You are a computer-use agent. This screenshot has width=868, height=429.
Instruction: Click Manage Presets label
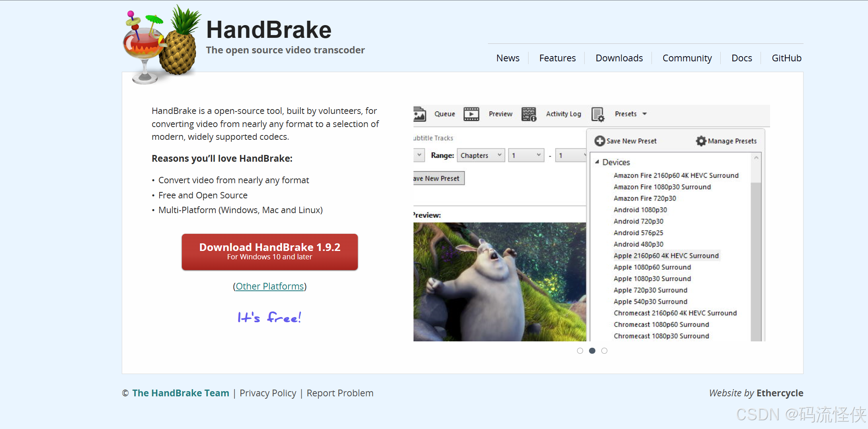coord(732,141)
